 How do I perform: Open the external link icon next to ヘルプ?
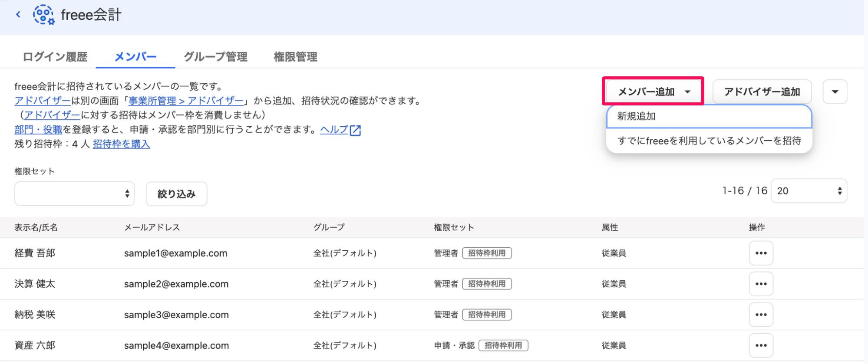pos(355,130)
